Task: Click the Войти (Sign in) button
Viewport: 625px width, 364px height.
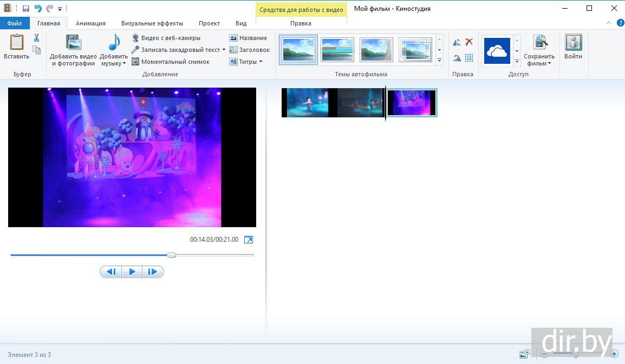Action: 573,48
